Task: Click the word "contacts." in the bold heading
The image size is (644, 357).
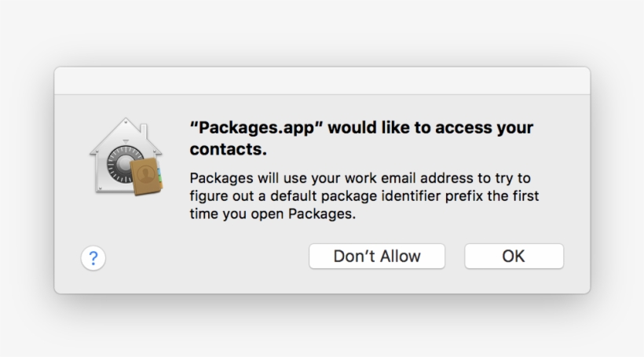Action: click(229, 148)
